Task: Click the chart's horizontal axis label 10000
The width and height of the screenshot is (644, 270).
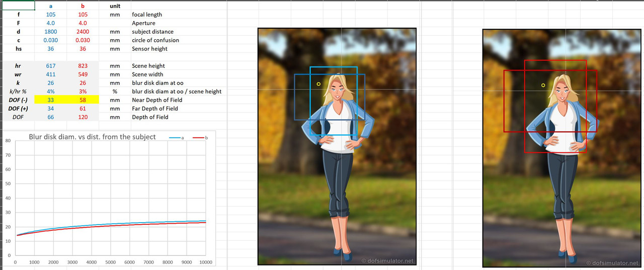Action: [205, 262]
